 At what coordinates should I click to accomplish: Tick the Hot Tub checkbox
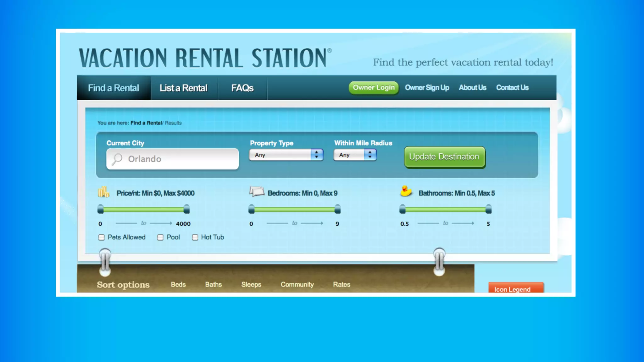click(195, 238)
